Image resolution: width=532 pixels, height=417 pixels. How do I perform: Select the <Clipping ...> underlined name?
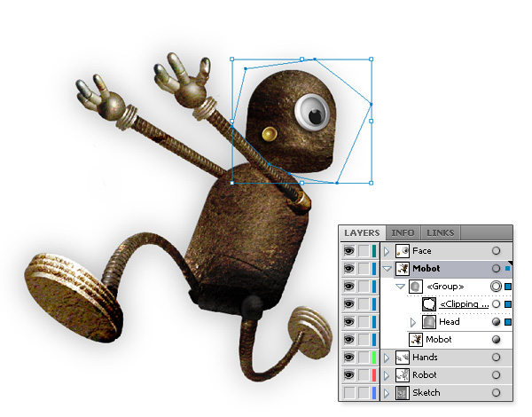click(x=464, y=304)
